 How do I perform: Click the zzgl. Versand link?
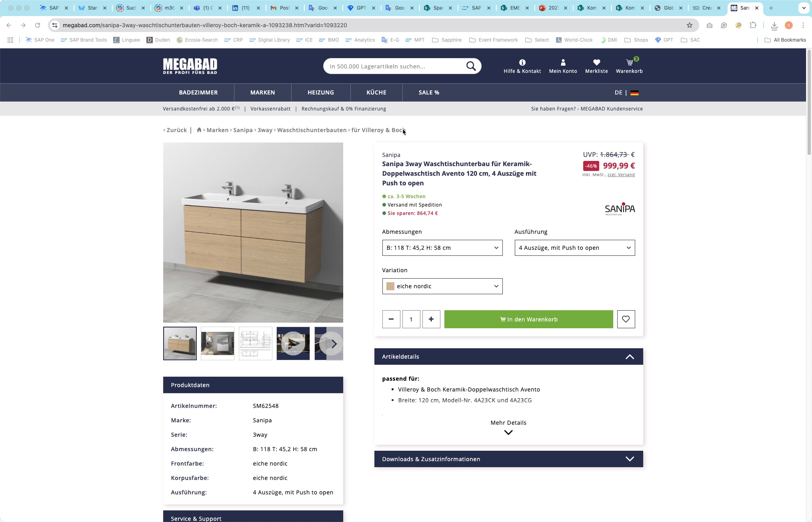point(621,175)
